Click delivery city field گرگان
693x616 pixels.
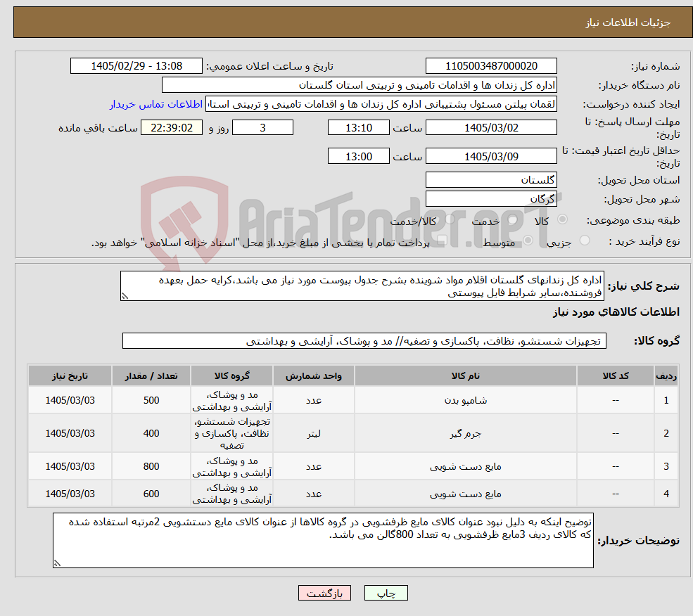[491, 199]
